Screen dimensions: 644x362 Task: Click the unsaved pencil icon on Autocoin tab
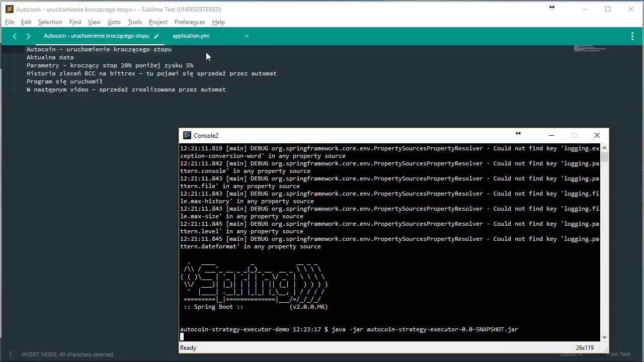(156, 36)
